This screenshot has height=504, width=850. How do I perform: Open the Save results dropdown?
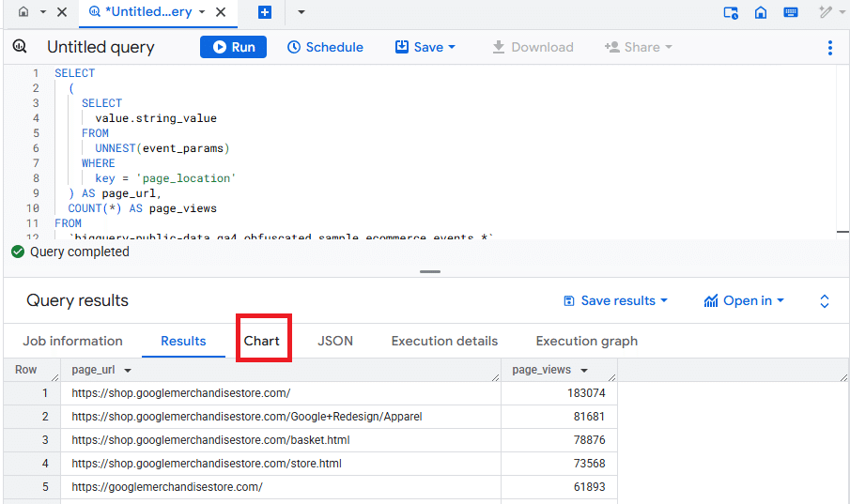coord(615,300)
